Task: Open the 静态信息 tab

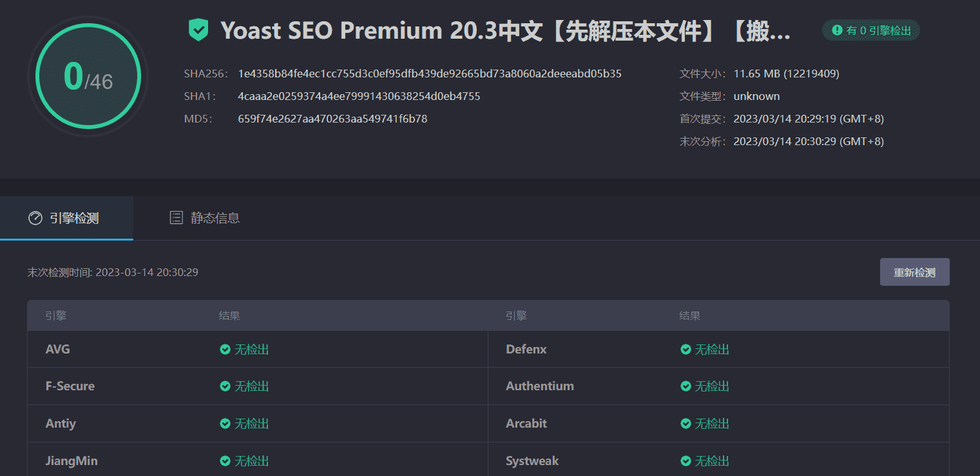Action: pos(204,218)
